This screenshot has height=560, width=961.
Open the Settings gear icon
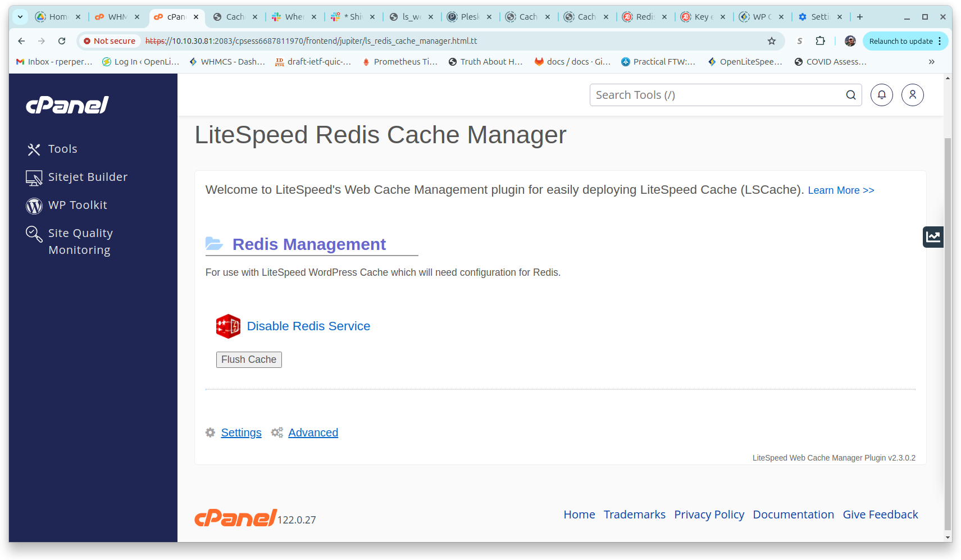210,432
